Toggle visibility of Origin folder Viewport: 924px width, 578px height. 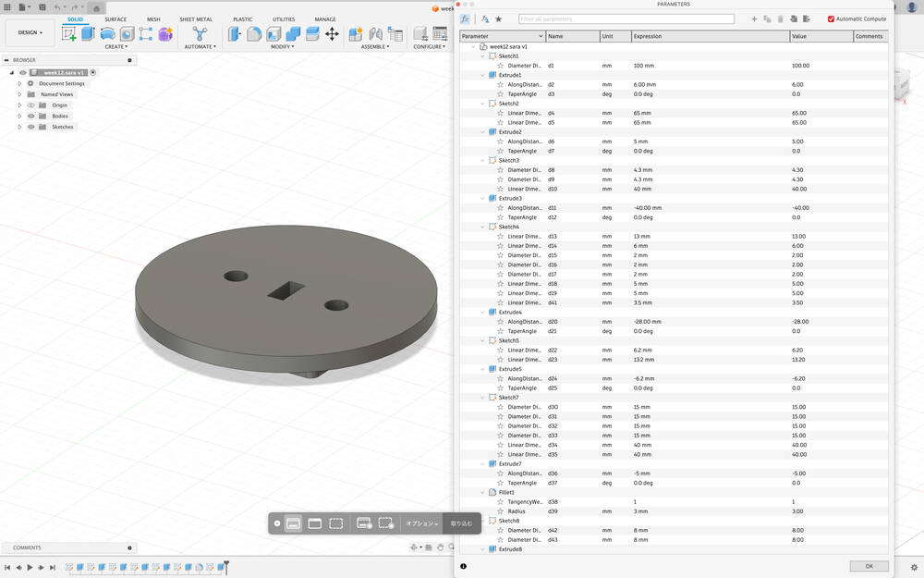pos(31,105)
